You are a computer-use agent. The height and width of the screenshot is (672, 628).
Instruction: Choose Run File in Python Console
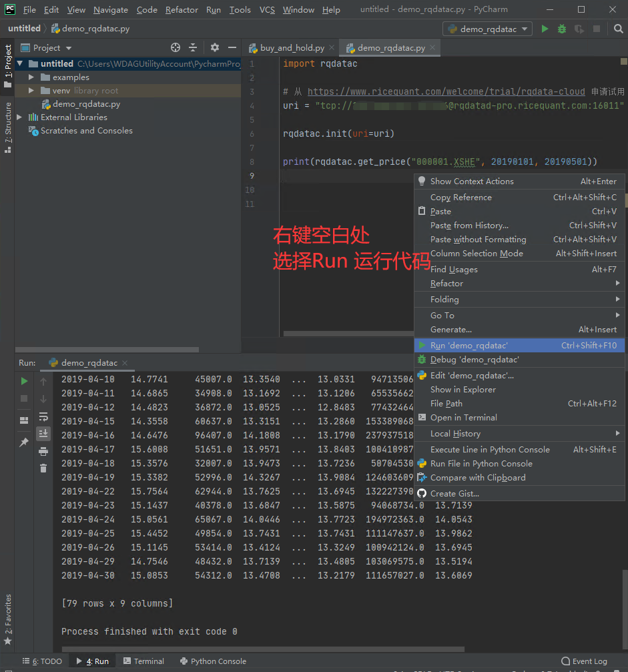(x=519, y=463)
